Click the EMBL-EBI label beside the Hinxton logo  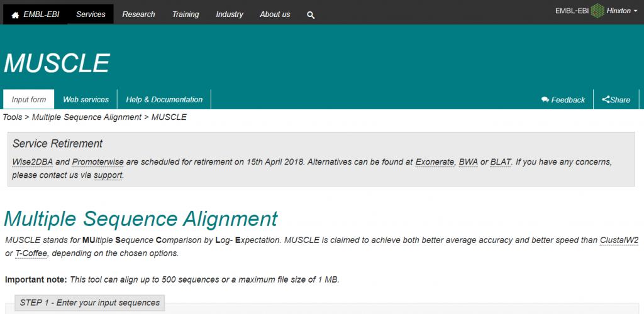click(x=572, y=11)
